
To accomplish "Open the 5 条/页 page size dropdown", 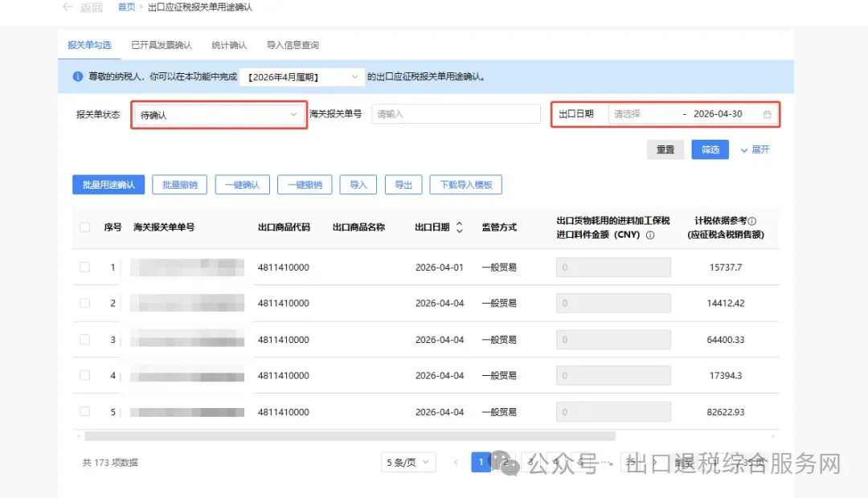I will (408, 462).
